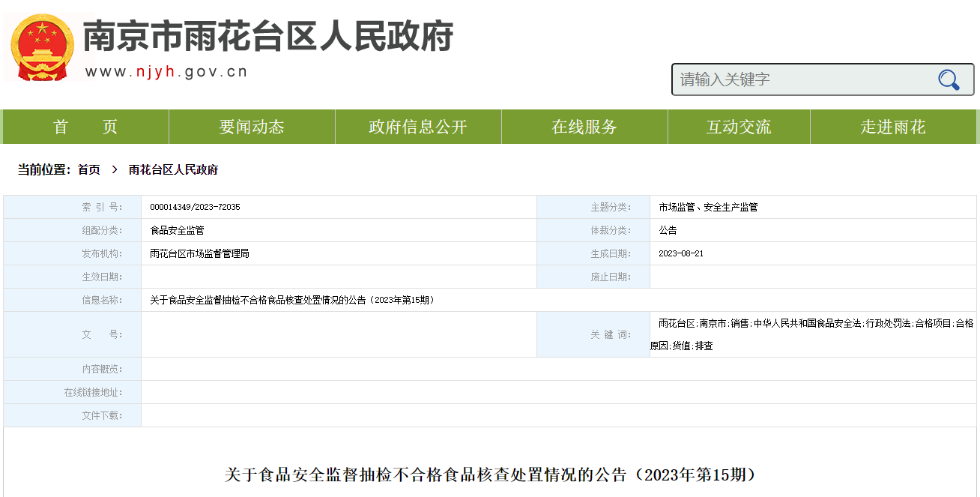The image size is (980, 497).
Task: Click the 食品安全监管 category value
Action: (x=177, y=230)
